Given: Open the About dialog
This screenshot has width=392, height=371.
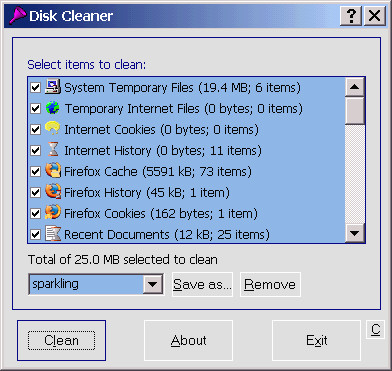Looking at the screenshot, I should click(188, 340).
